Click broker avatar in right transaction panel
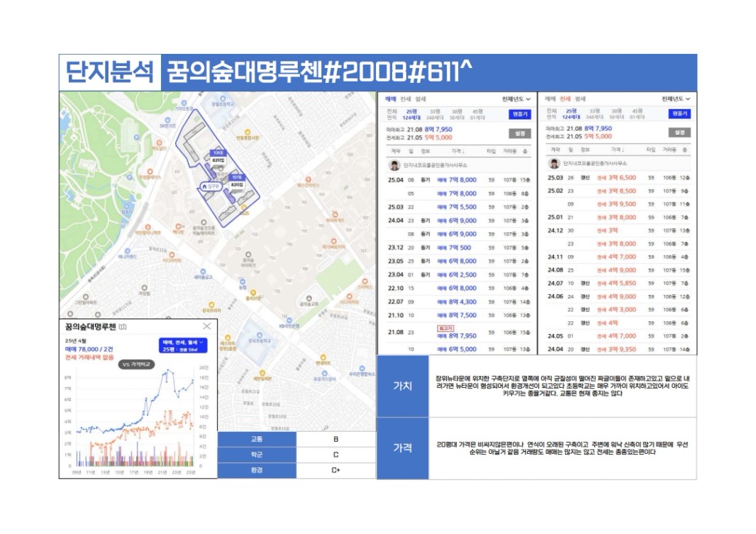Viewport: 756px width, 534px height. point(555,163)
